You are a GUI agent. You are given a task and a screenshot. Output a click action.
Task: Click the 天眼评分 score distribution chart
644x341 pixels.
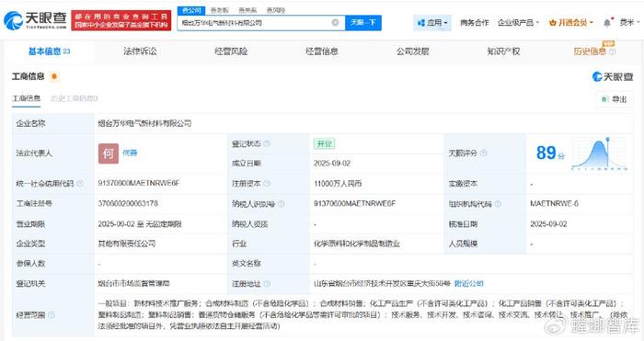[x=600, y=153]
